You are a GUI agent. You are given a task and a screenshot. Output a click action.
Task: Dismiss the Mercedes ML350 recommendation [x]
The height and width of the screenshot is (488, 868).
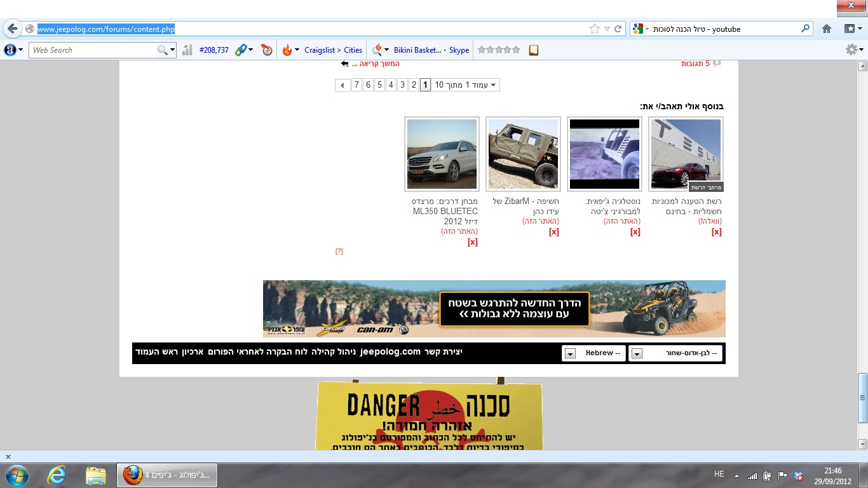(472, 242)
